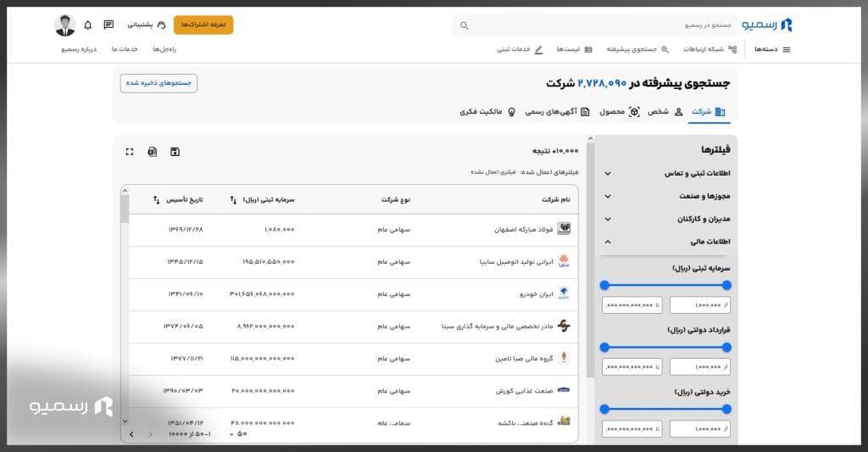Click the ایران خودرو registered capital value
This screenshot has height=452, width=868.
tap(262, 294)
